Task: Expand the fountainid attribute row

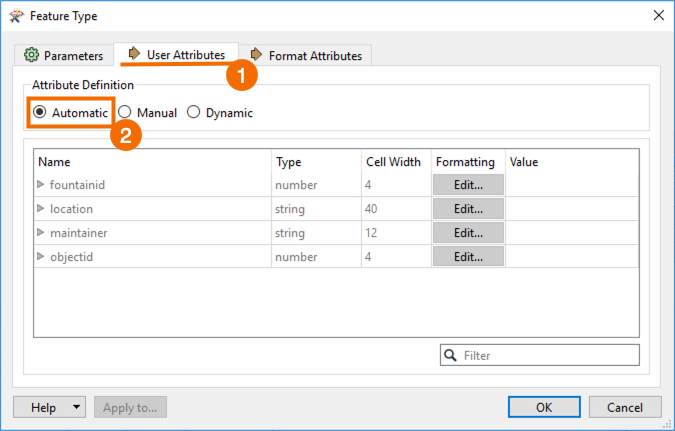Action: (x=40, y=184)
